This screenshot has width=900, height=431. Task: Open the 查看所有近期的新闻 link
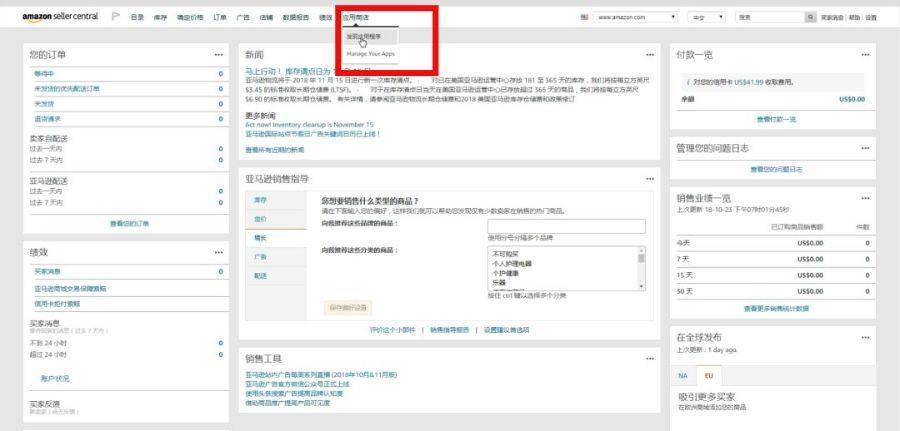pyautogui.click(x=275, y=150)
